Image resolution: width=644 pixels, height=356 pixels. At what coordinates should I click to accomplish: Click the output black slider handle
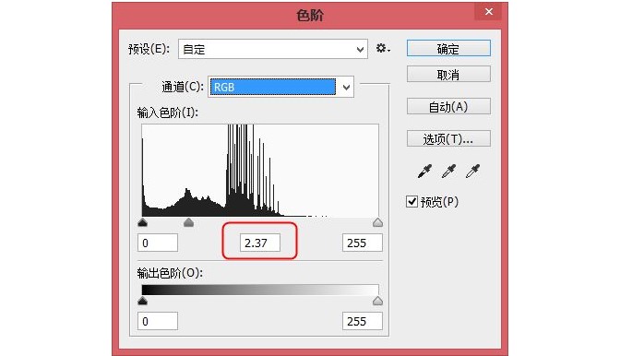click(142, 301)
